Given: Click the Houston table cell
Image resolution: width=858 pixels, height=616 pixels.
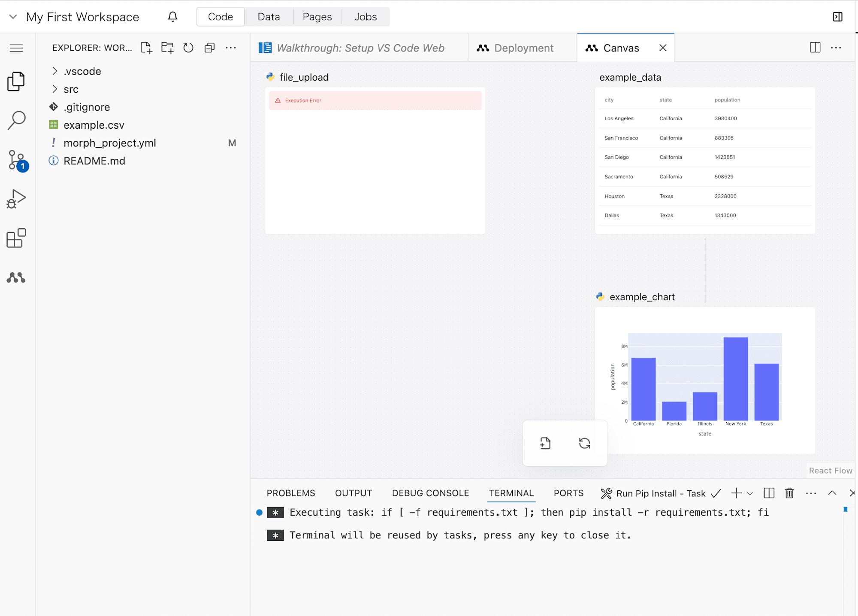Looking at the screenshot, I should click(x=615, y=196).
